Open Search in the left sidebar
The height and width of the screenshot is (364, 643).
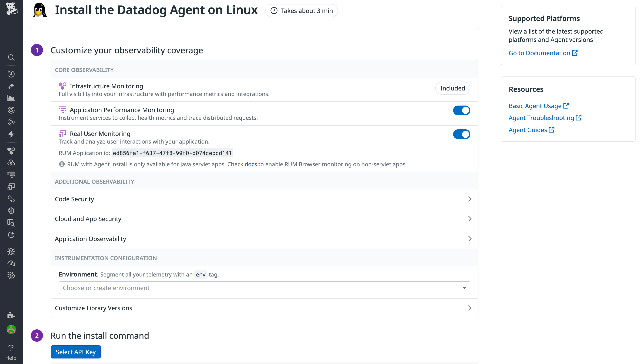click(11, 57)
